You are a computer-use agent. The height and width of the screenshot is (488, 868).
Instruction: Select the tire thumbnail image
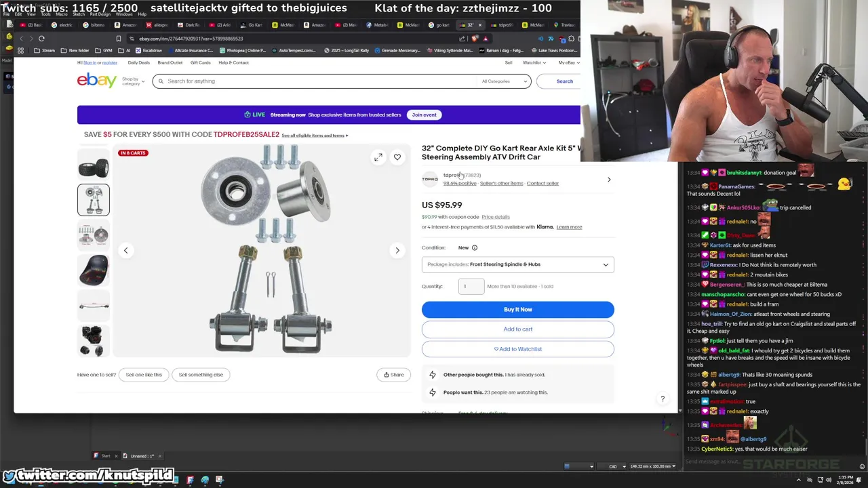[x=94, y=164]
